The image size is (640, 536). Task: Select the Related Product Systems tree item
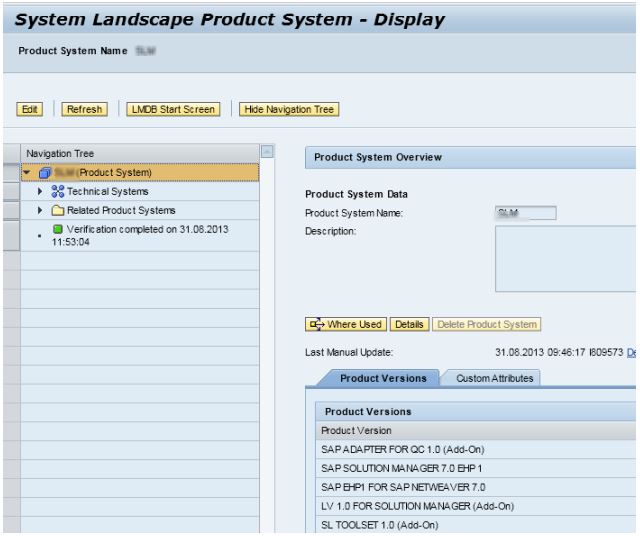[140, 210]
